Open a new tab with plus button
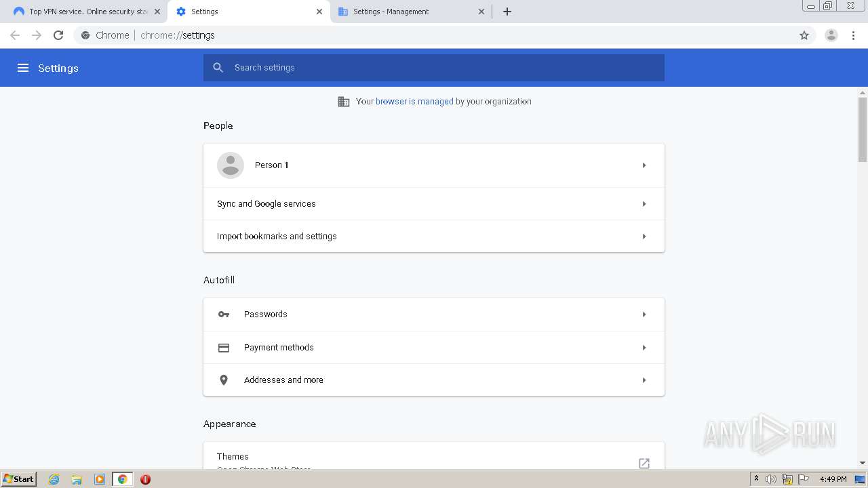This screenshot has width=868, height=488. [507, 12]
